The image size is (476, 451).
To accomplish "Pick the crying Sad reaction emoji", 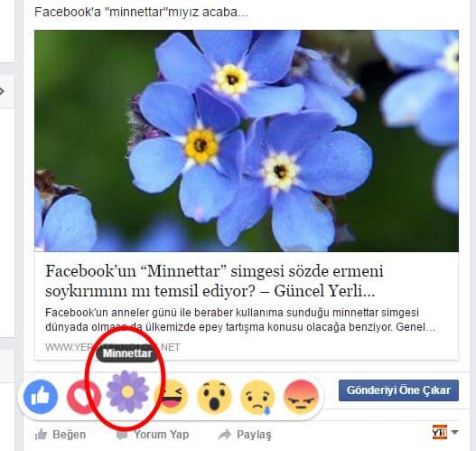I will (x=257, y=397).
